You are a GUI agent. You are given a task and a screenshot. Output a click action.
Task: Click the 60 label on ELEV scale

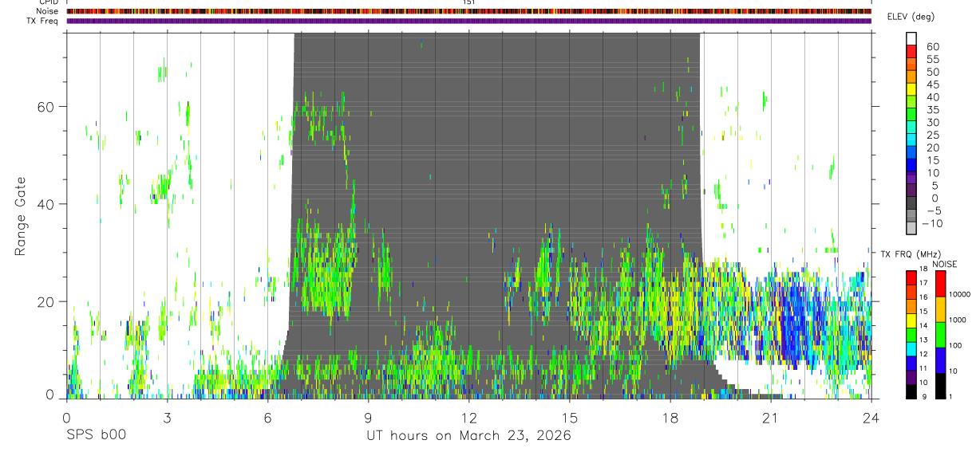point(932,47)
